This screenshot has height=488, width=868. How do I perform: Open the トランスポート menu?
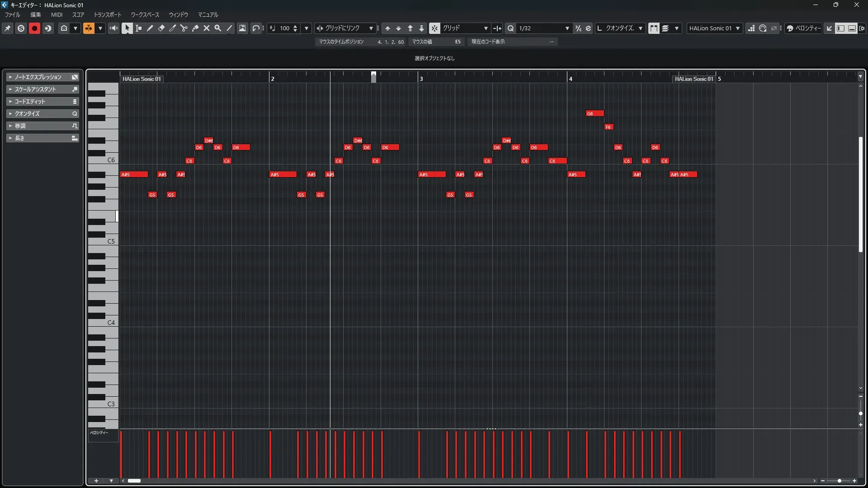(107, 15)
